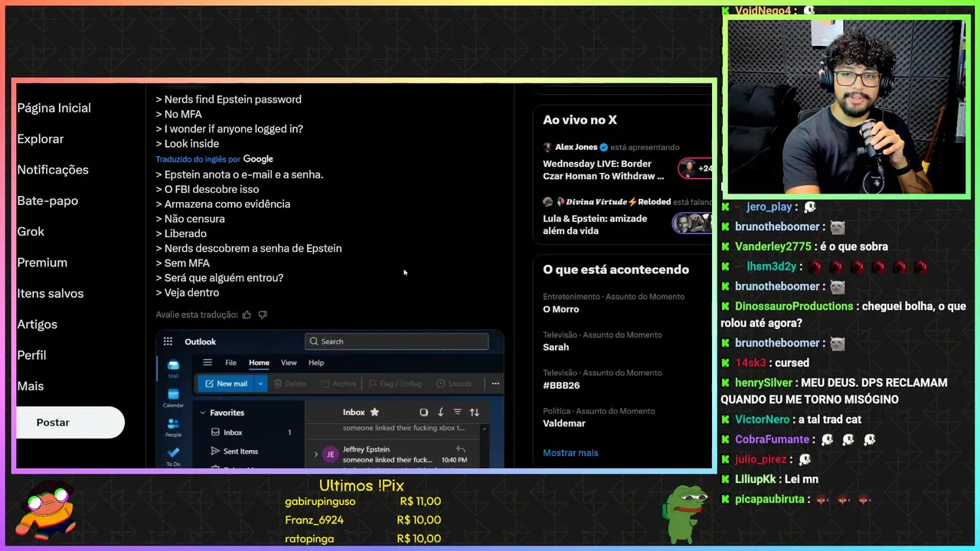This screenshot has height=551, width=980.
Task: Click Snooze in Outlook toolbar
Action: [x=454, y=383]
